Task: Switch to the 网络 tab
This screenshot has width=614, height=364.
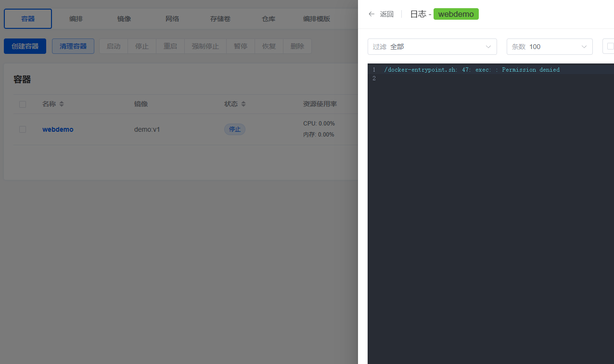Action: tap(172, 19)
